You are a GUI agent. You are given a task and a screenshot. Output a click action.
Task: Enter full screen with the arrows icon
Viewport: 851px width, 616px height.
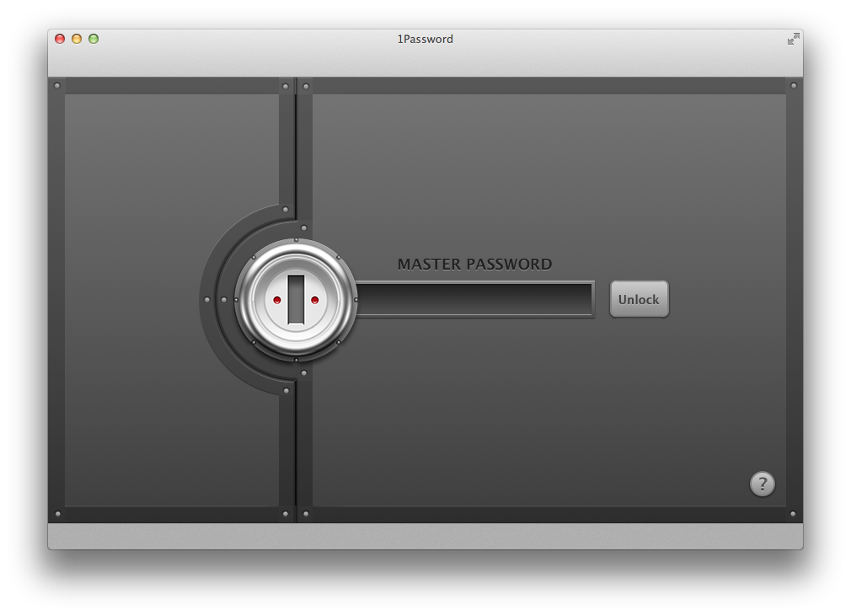point(793,39)
